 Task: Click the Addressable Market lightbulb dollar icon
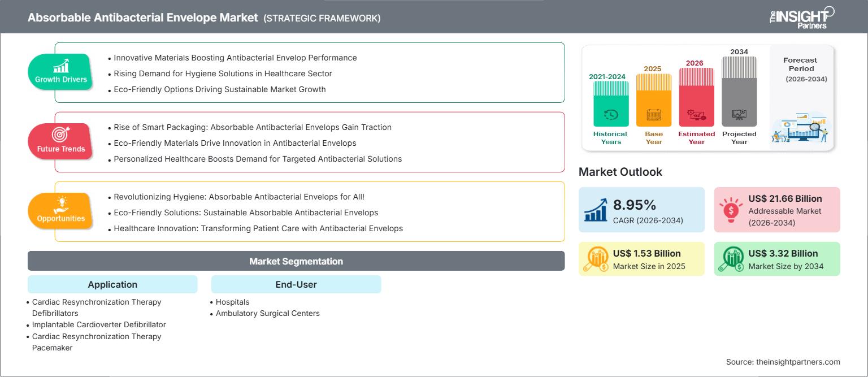(x=731, y=209)
